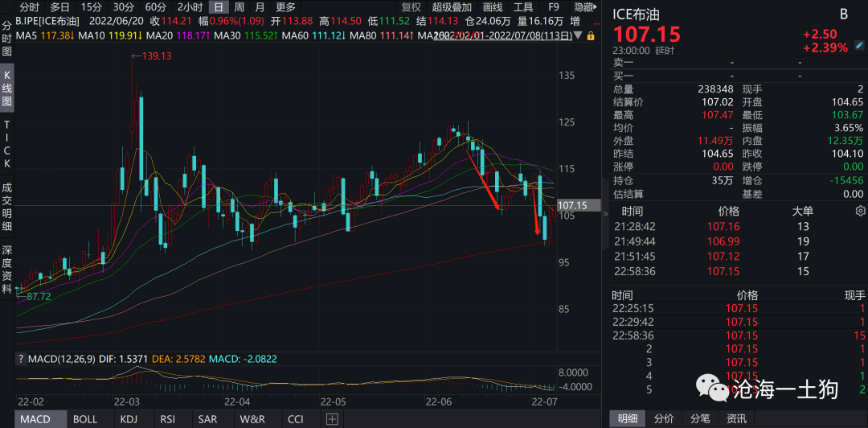The width and height of the screenshot is (868, 428).
Task: Open the 工具 tools menu
Action: pyautogui.click(x=523, y=7)
